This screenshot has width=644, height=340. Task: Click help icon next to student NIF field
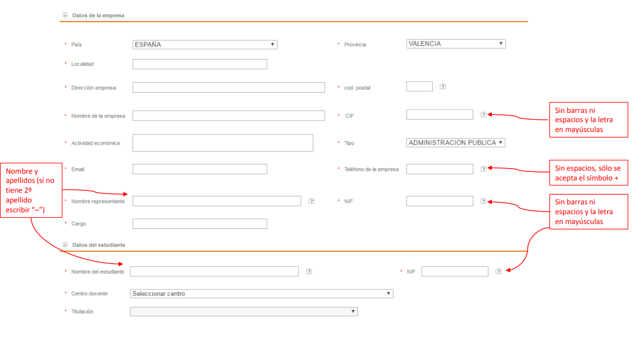click(x=499, y=271)
